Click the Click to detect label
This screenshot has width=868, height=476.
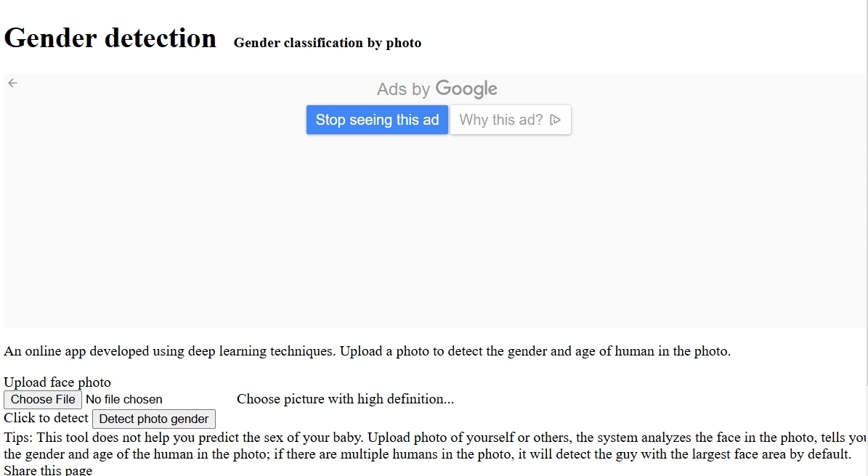tap(46, 418)
